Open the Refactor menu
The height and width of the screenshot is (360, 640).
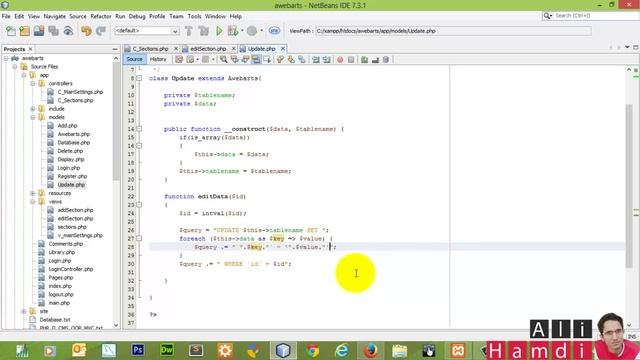tap(101, 16)
